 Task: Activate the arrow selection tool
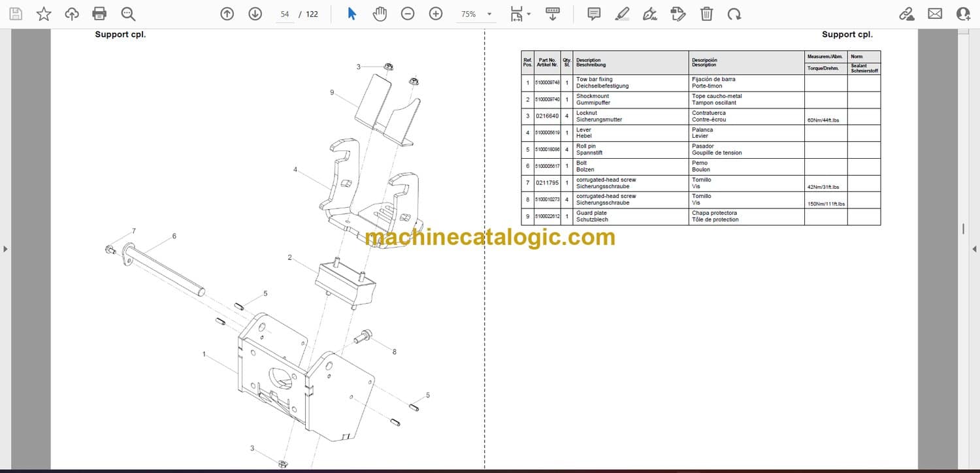point(351,14)
